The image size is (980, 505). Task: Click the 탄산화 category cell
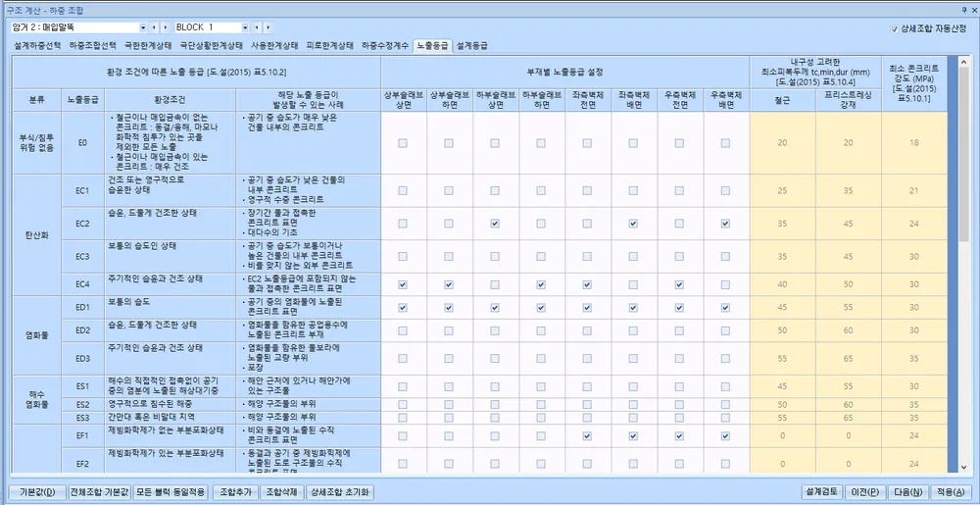point(37,235)
